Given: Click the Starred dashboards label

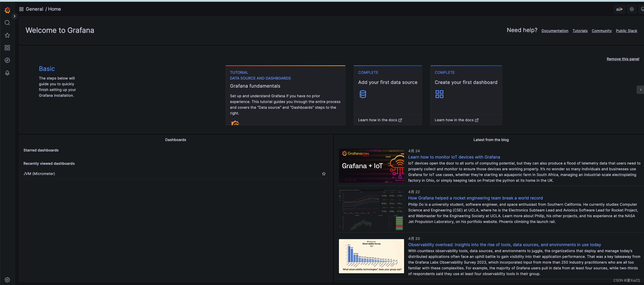Looking at the screenshot, I should (x=41, y=150).
